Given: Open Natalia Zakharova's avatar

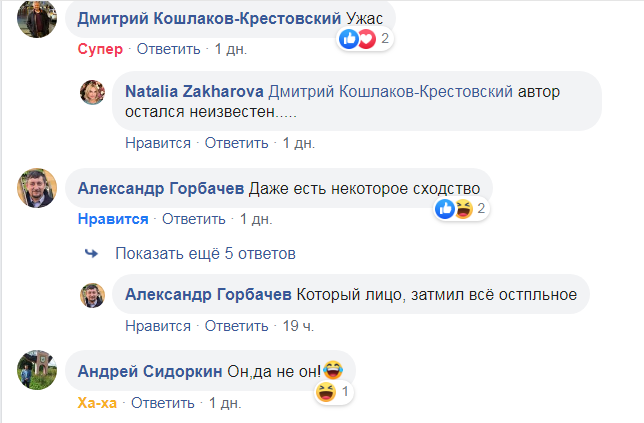Looking at the screenshot, I should (94, 93).
